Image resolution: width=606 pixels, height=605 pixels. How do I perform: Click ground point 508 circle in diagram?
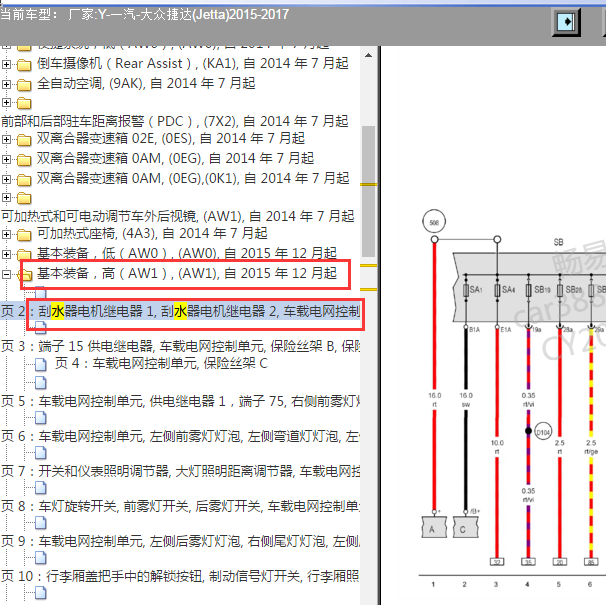click(434, 222)
